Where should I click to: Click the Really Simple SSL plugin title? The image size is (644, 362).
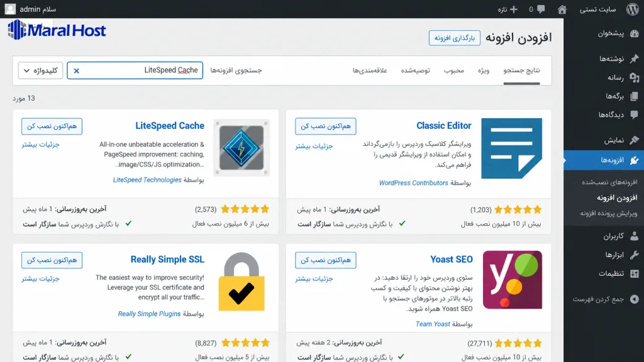[x=167, y=260]
